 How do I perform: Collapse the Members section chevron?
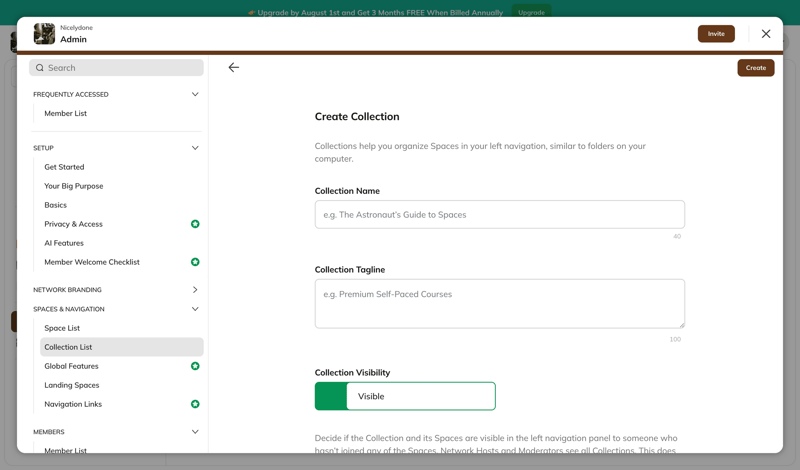195,432
